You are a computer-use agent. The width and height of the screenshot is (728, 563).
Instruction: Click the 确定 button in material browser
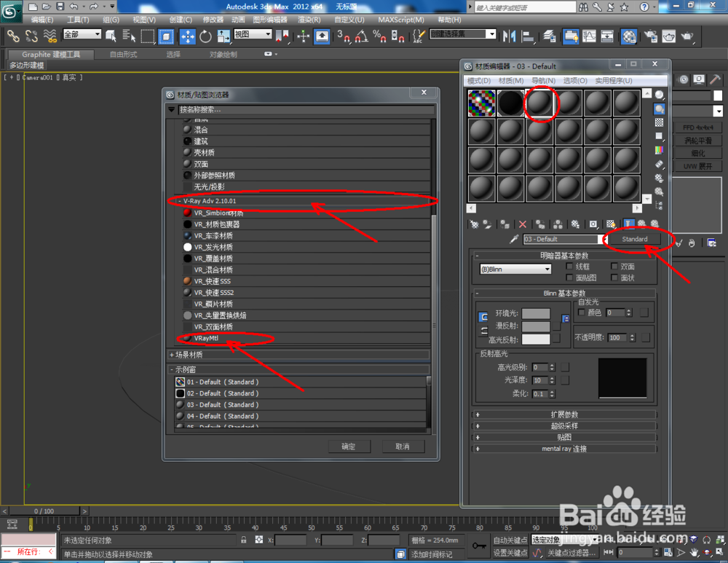(x=349, y=446)
